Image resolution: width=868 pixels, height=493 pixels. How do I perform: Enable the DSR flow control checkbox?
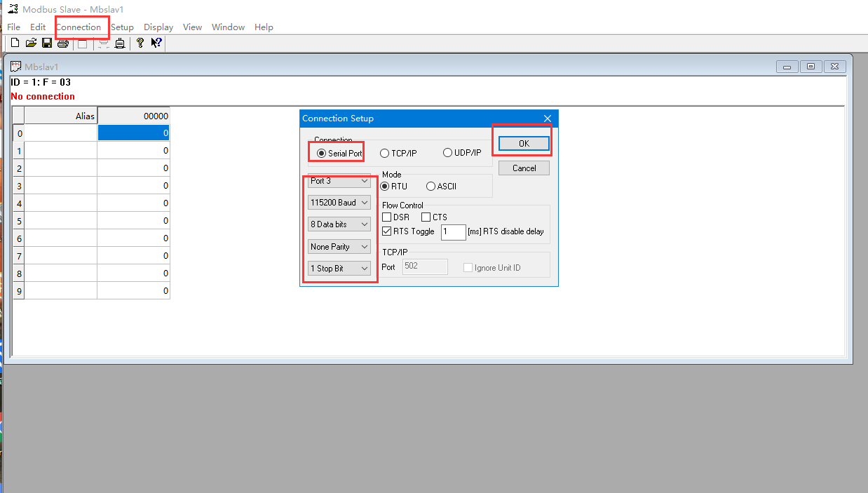pyautogui.click(x=387, y=217)
